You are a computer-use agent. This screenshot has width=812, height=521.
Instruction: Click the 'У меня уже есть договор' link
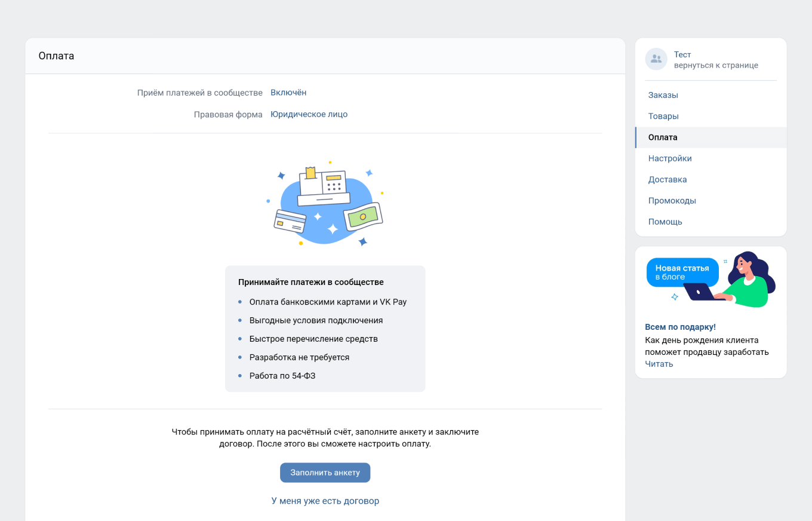pyautogui.click(x=325, y=501)
